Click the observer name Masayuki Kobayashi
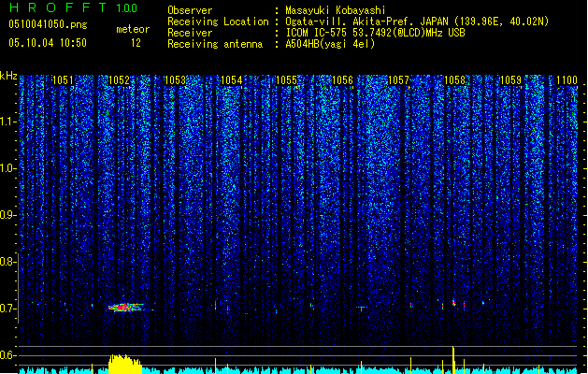 click(336, 10)
